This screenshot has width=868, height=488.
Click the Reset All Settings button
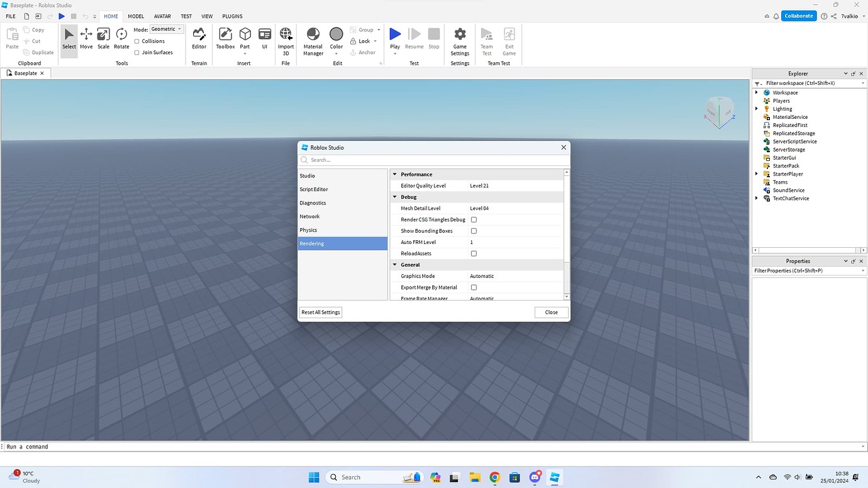[x=320, y=312]
